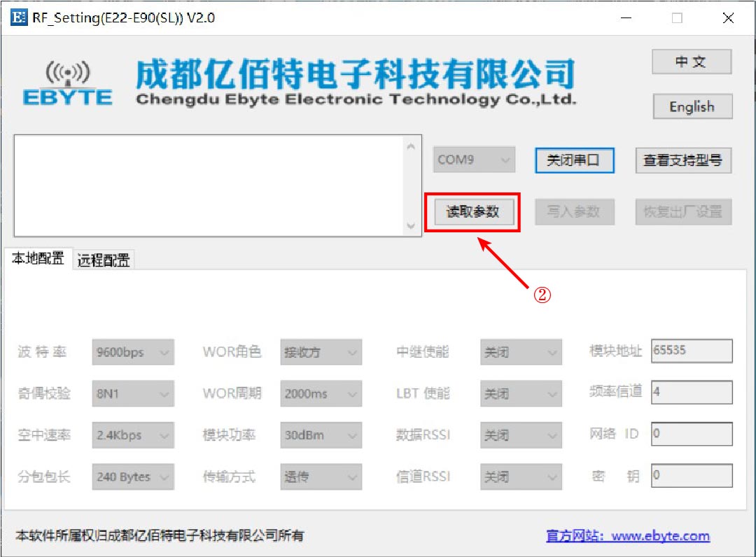The width and height of the screenshot is (756, 557).
Task: Click the 频率信道 field showing 4
Action: (692, 393)
